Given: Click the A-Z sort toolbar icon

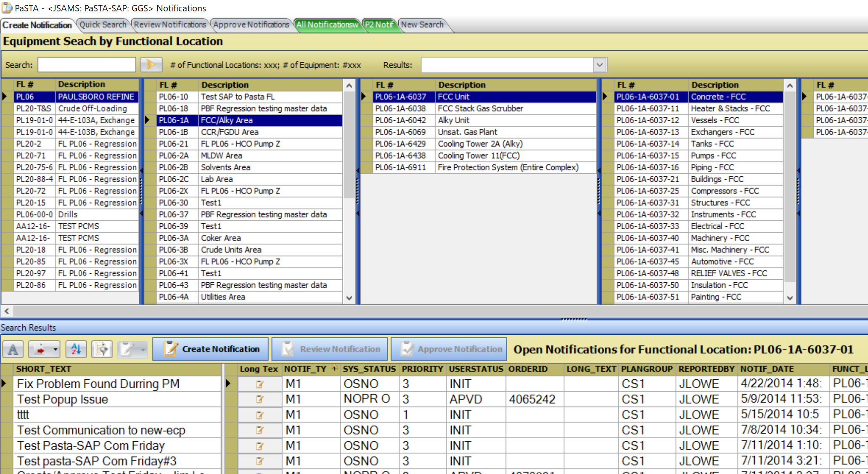Looking at the screenshot, I should 76,349.
